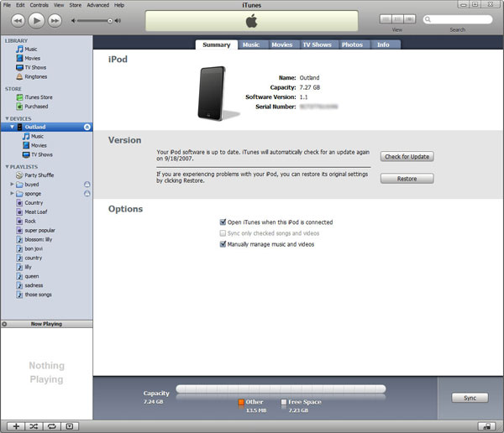Adjust the volume slider knob
This screenshot has height=433, width=504.
[x=110, y=21]
